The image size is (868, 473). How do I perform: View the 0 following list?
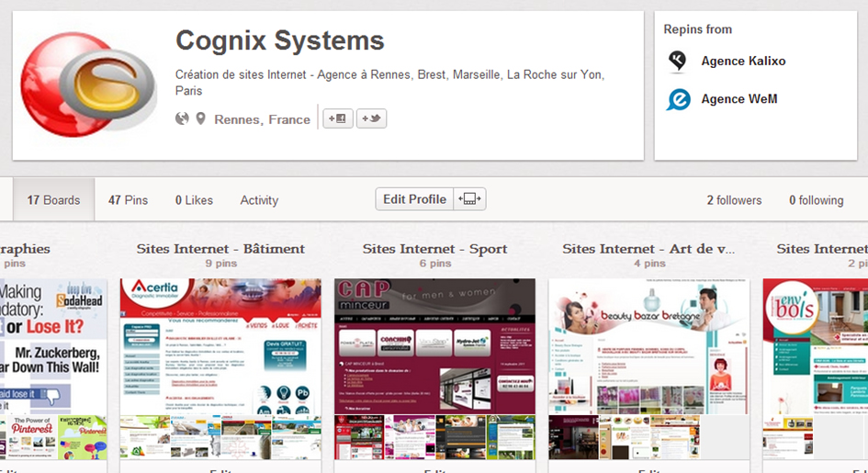pos(816,200)
